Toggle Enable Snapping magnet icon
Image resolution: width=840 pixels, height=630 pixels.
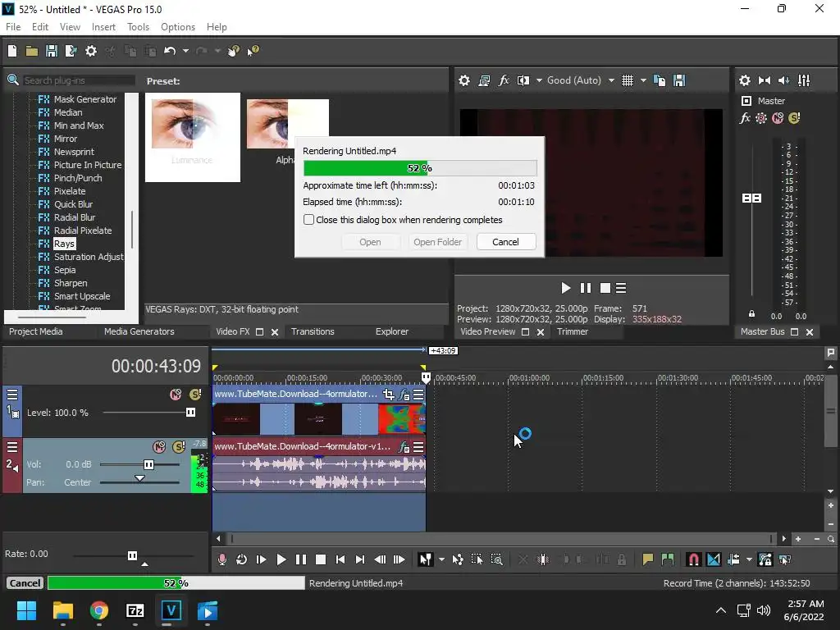coord(694,559)
